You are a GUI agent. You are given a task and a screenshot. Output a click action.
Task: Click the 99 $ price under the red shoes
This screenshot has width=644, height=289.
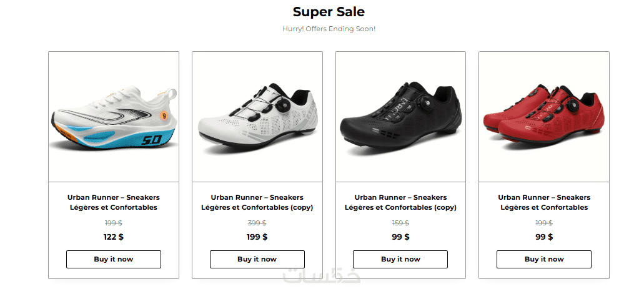click(543, 237)
